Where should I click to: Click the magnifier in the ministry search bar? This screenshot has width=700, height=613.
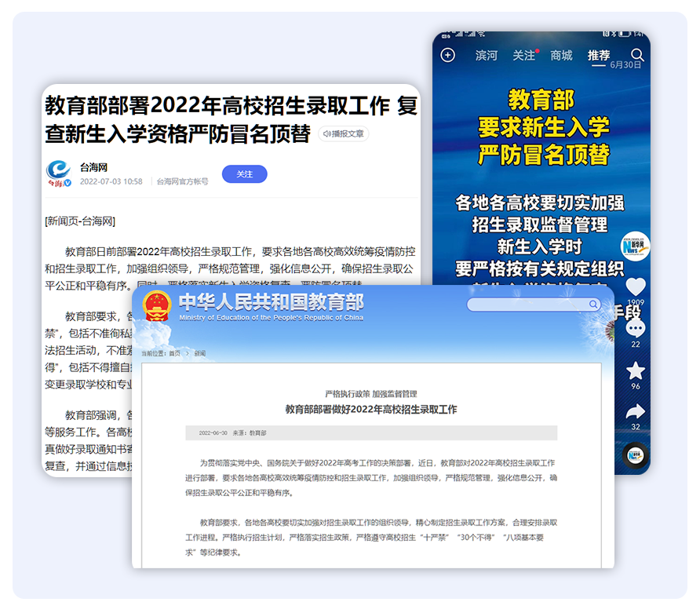[x=593, y=305]
